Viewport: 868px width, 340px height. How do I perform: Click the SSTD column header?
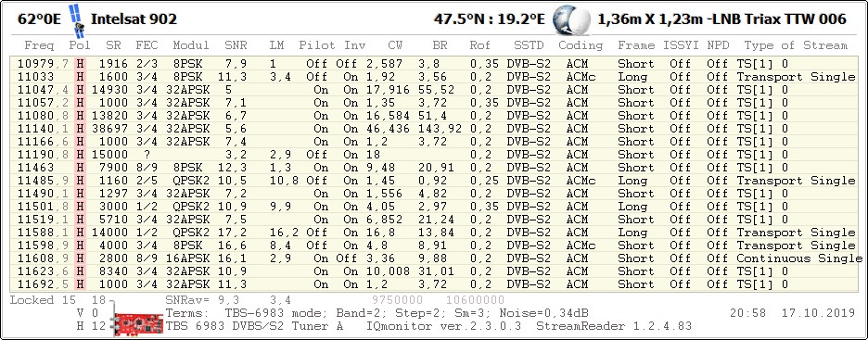point(529,46)
